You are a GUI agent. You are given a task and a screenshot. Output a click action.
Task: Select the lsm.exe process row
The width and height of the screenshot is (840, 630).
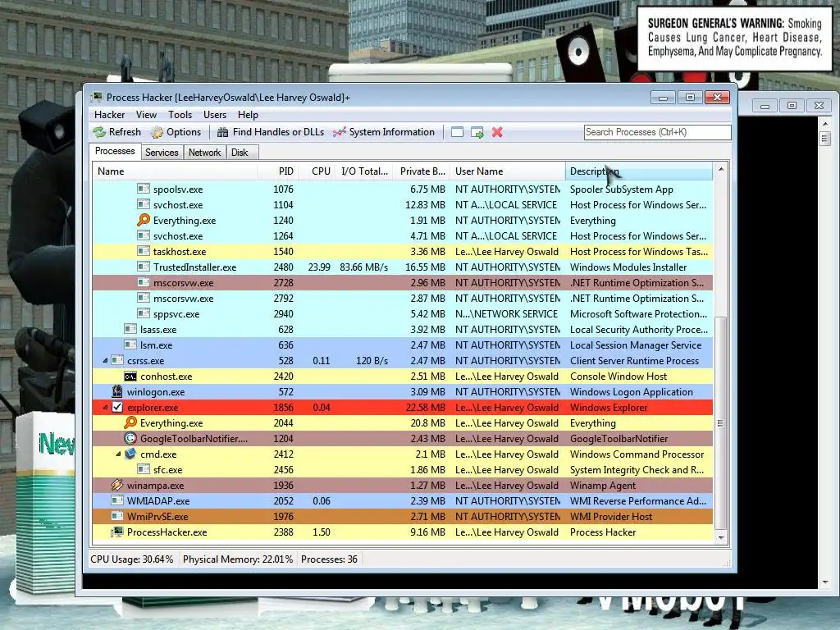pos(402,345)
